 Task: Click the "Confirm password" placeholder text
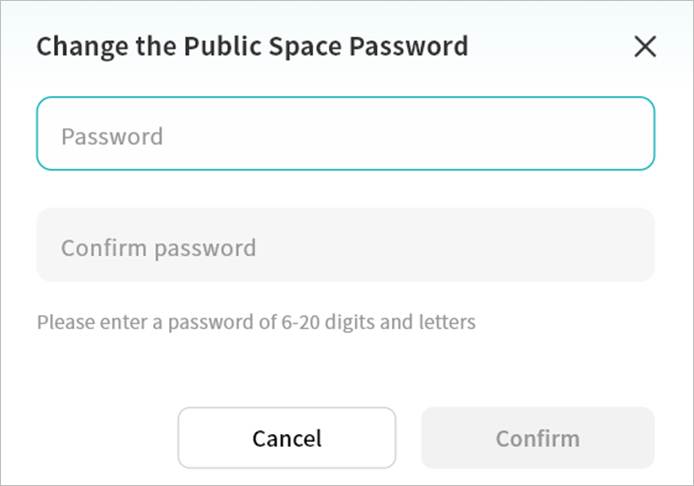point(158,248)
